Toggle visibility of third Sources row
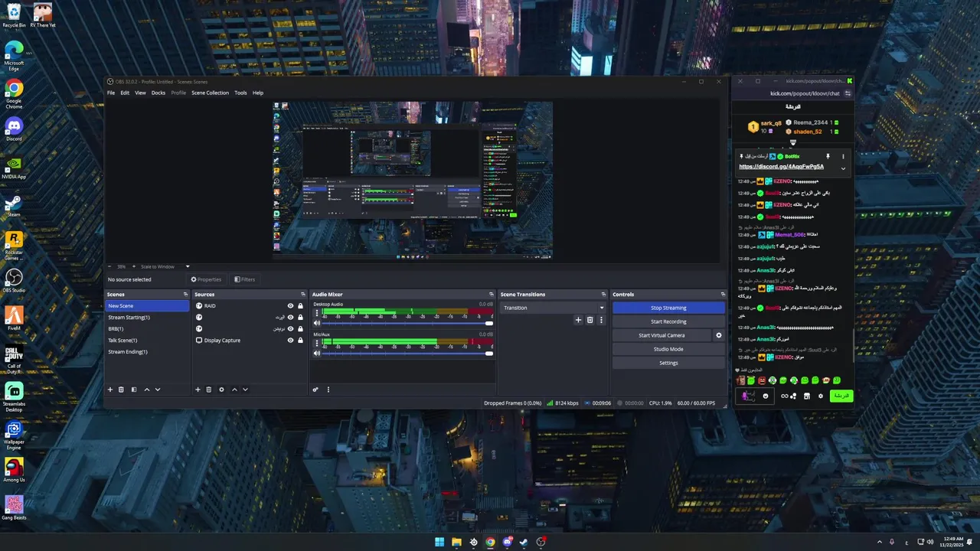The image size is (980, 551). tap(290, 329)
